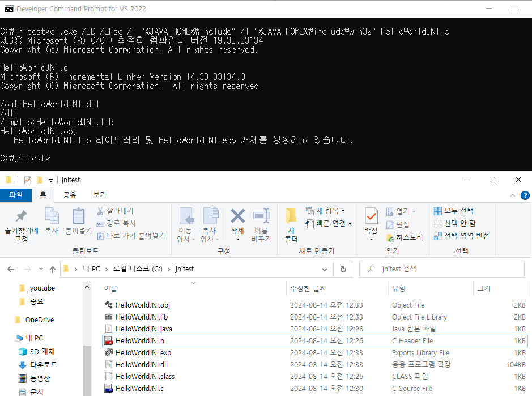Click 내 PC in the address breadcrumb
The image size is (532, 396).
tap(92, 269)
